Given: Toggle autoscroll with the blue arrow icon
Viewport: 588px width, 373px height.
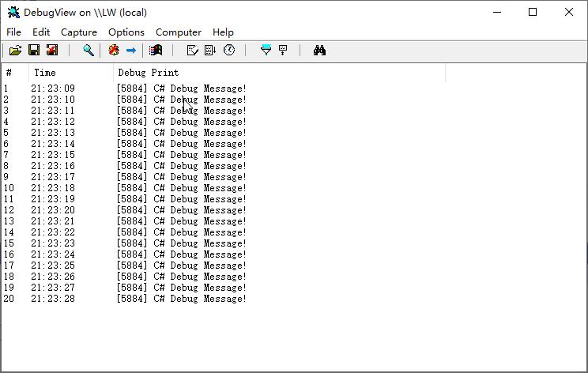Looking at the screenshot, I should tap(131, 51).
